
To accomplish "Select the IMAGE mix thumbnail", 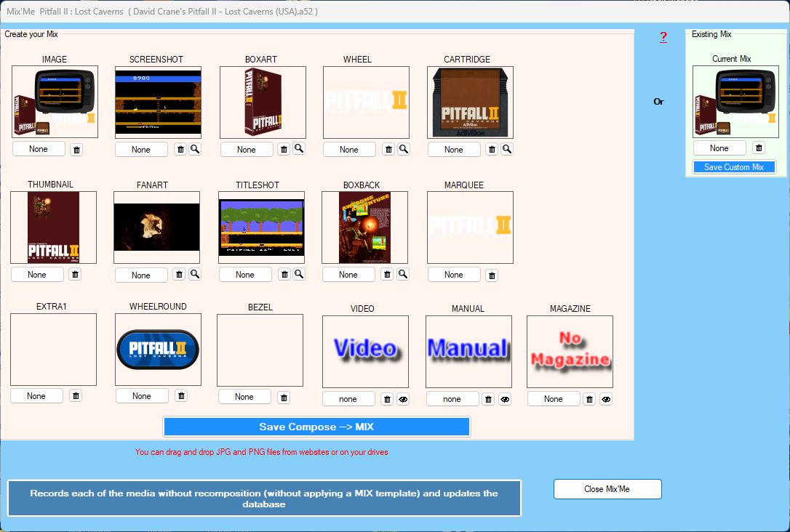I will point(55,102).
